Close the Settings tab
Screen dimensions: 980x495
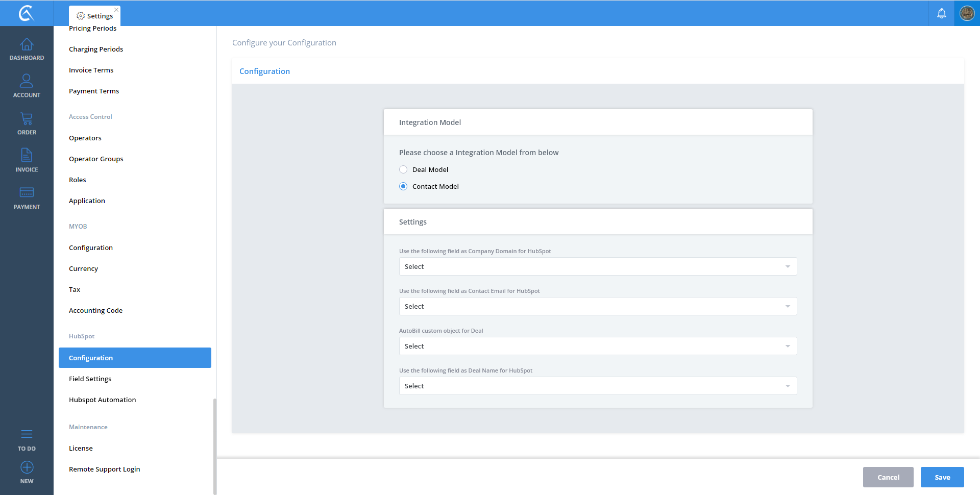click(116, 10)
